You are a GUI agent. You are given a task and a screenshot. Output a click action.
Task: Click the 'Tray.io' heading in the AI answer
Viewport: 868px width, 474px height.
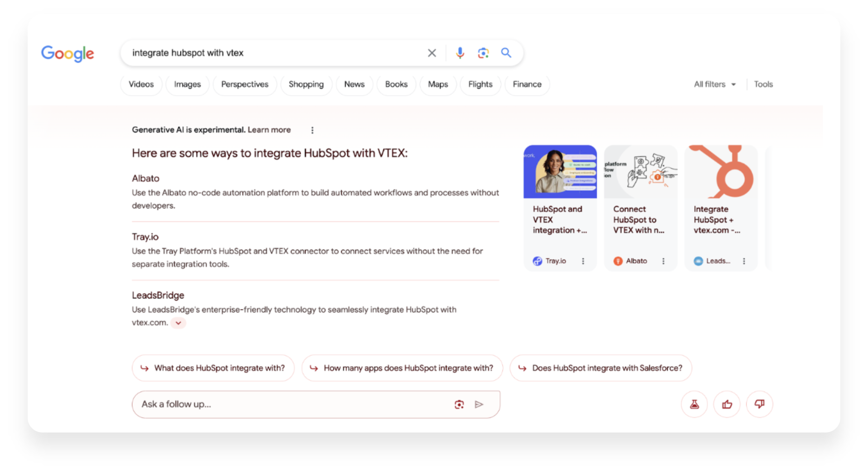click(145, 237)
